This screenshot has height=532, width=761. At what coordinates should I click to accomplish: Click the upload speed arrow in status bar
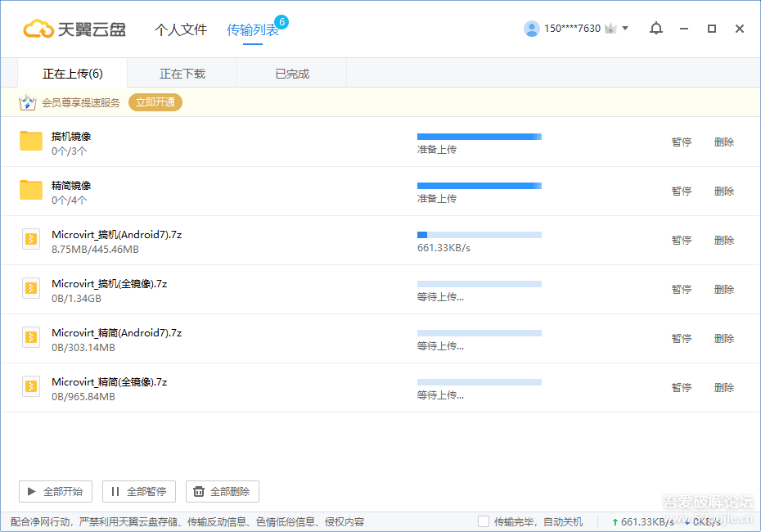pyautogui.click(x=615, y=522)
